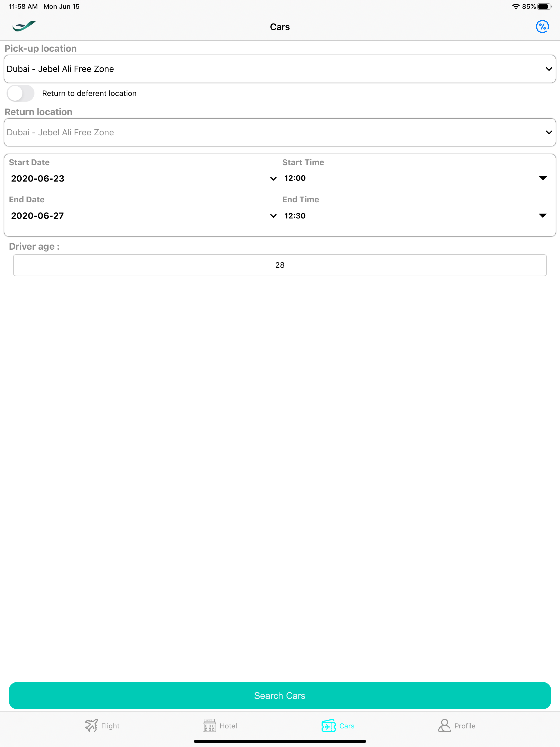Open the Pick-up location dropdown
Viewport: 560px width, 747px height.
click(280, 69)
